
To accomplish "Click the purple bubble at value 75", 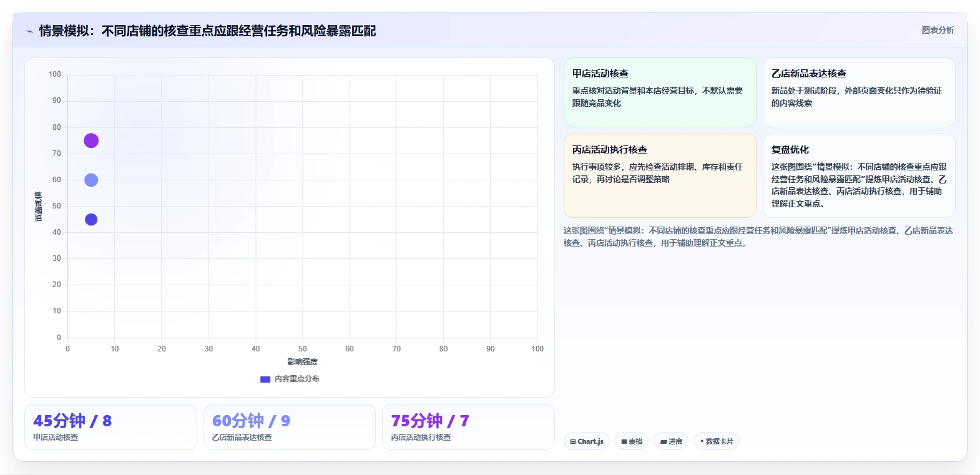I will tap(91, 140).
